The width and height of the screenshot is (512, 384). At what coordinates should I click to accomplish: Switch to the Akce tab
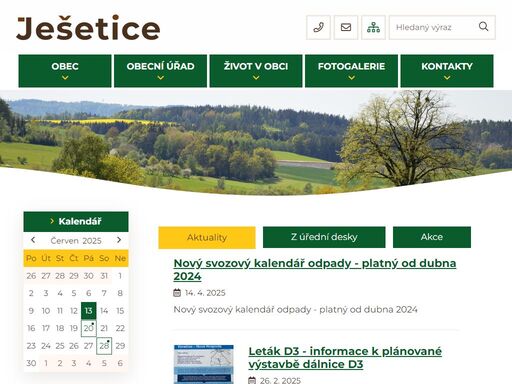432,237
